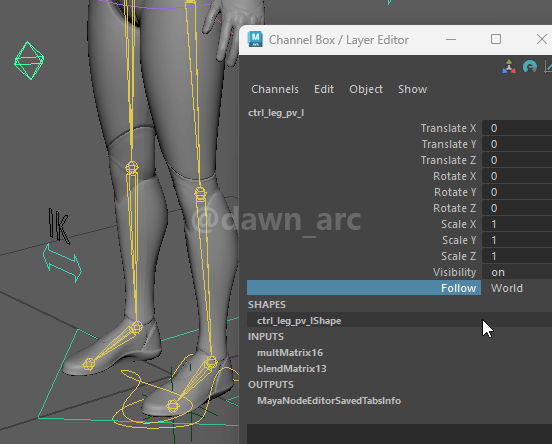Expand the blendMatrix13 input node
This screenshot has width=552, height=444.
click(291, 369)
